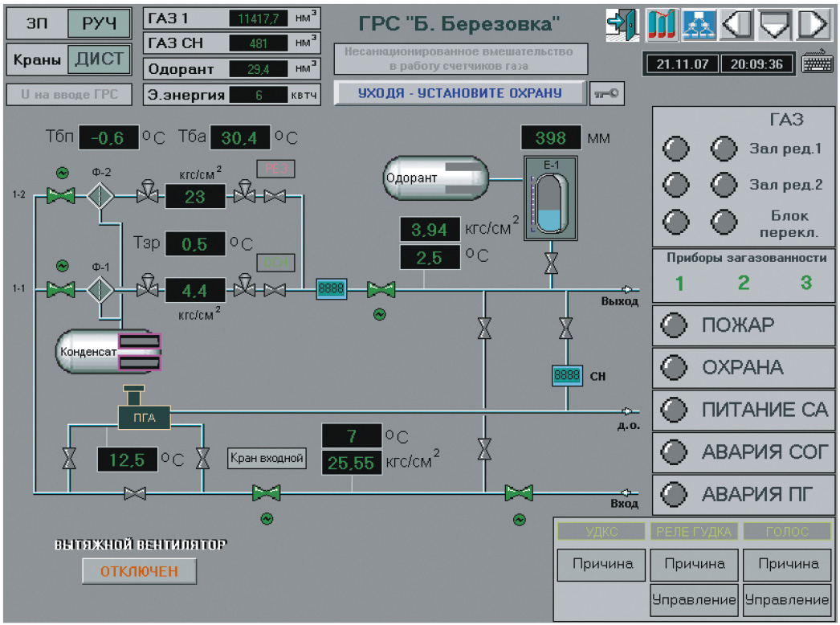
Task: Select gas detector number 3
Action: [806, 283]
